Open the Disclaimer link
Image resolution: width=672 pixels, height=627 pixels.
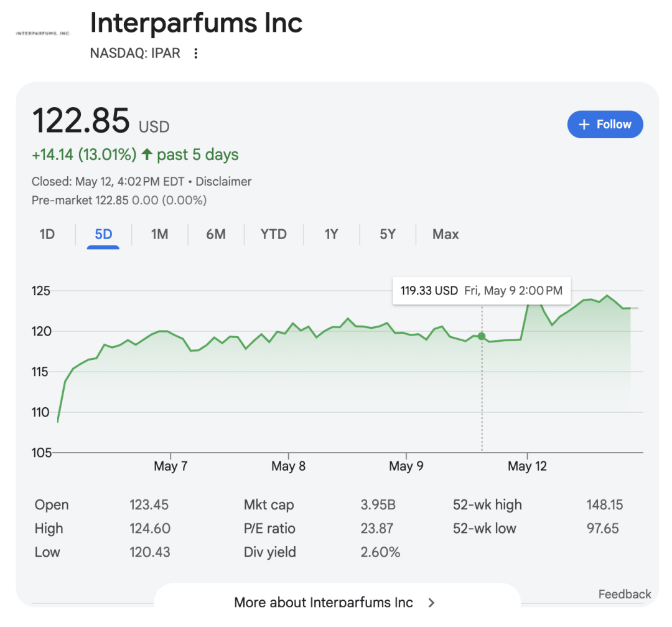pyautogui.click(x=223, y=182)
